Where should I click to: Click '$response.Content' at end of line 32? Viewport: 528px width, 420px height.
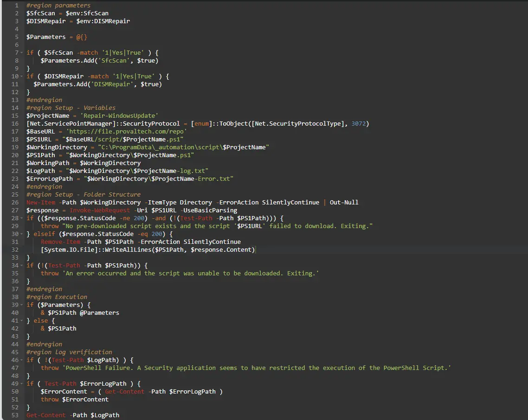tap(221, 250)
